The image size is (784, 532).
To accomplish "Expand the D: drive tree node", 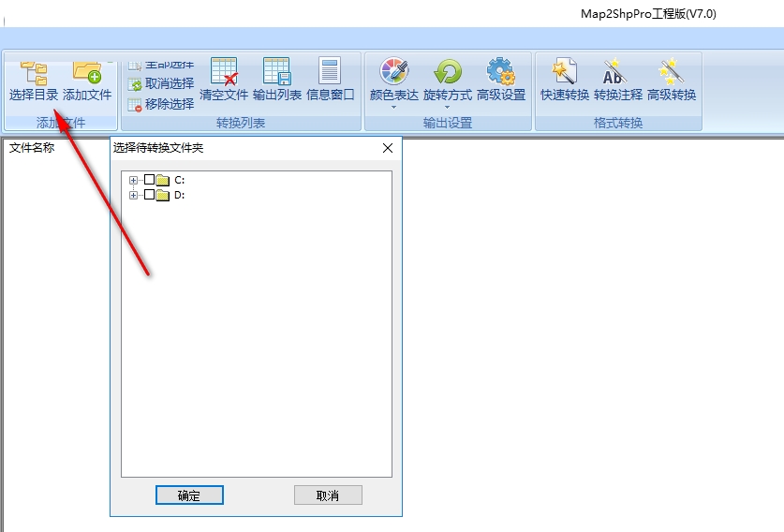I will [133, 196].
